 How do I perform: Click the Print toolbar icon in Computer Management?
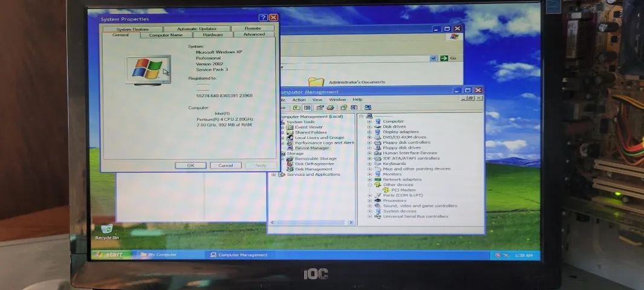[330, 108]
